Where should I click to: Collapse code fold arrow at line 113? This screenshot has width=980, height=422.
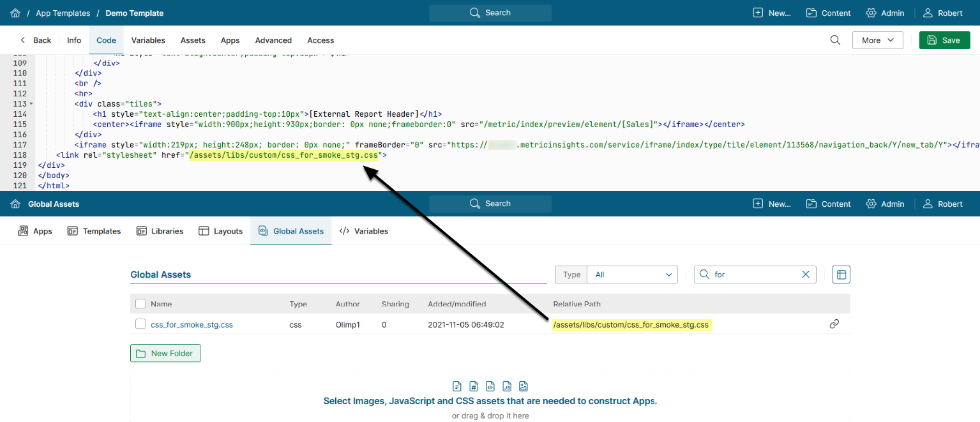pyautogui.click(x=31, y=104)
